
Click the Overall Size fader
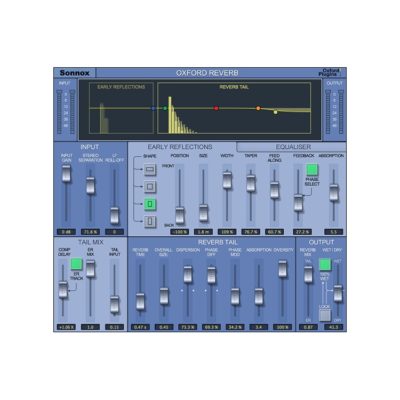click(x=164, y=296)
